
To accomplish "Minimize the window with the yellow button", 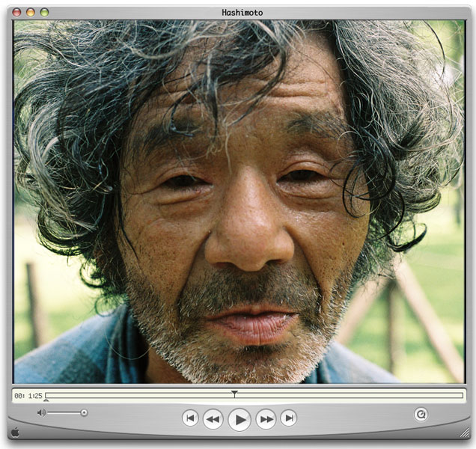I will click(31, 13).
